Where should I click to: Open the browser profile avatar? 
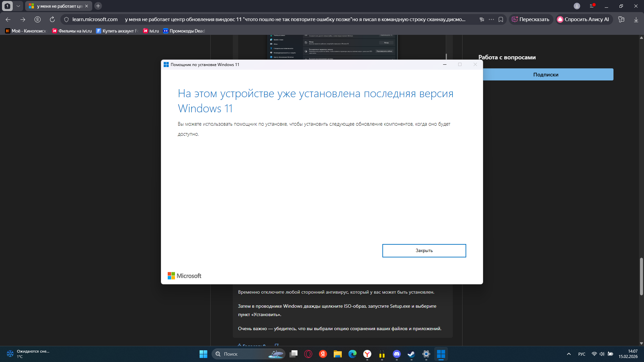click(577, 6)
